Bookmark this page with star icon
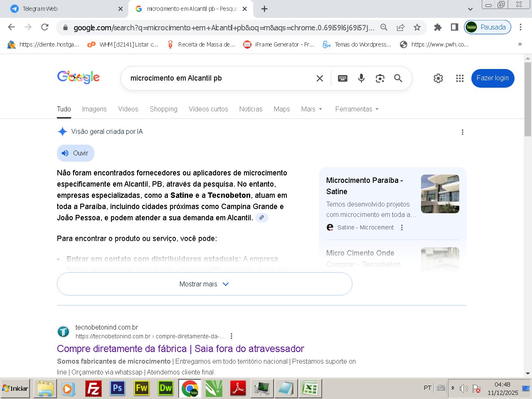Screen dimensions: 532x399 [x=417, y=27]
